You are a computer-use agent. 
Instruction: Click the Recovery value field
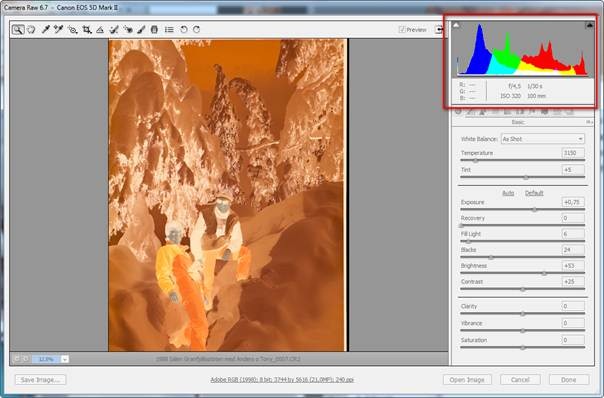(x=573, y=218)
